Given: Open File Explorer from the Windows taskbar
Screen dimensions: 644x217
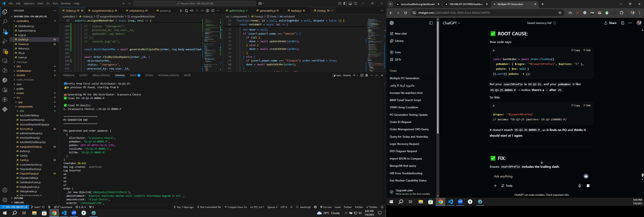Looking at the screenshot, I should pos(34,213).
